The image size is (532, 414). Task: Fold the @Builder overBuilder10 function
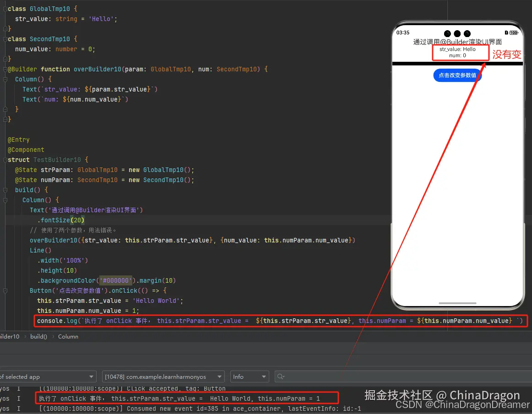pos(5,69)
